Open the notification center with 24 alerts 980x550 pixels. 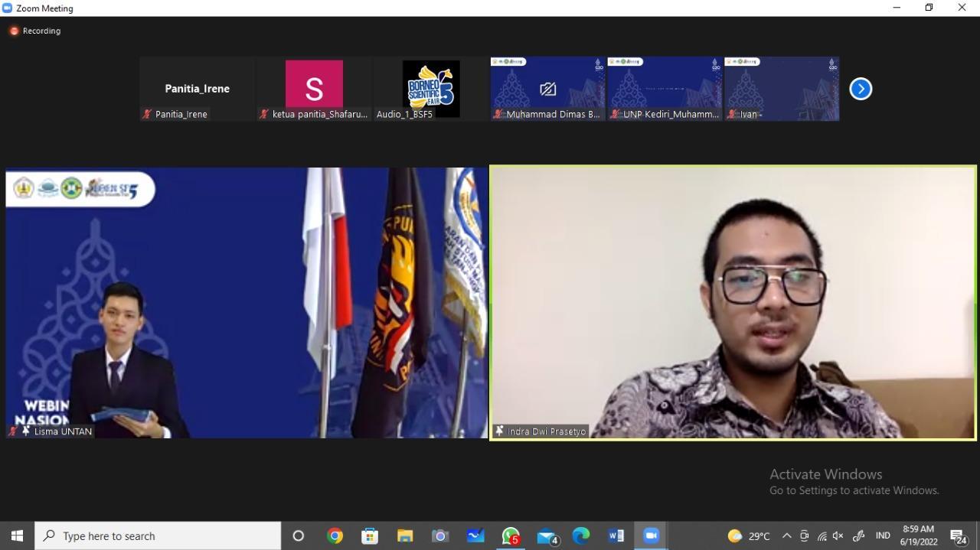pyautogui.click(x=958, y=535)
